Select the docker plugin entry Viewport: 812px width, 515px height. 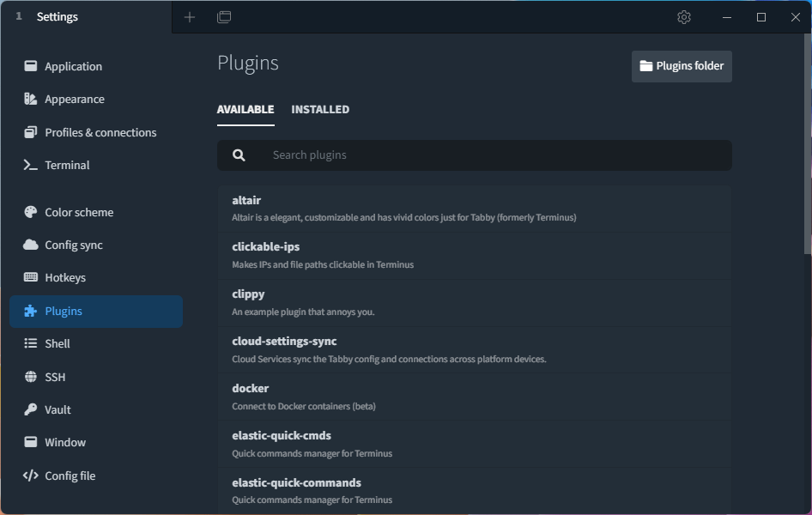tap(475, 397)
